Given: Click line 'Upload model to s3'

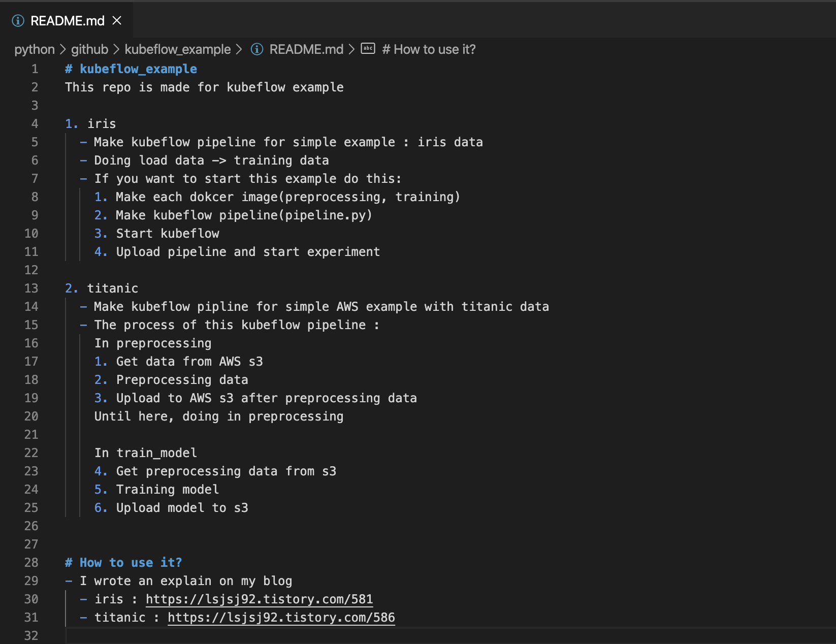Looking at the screenshot, I should click(x=182, y=508).
